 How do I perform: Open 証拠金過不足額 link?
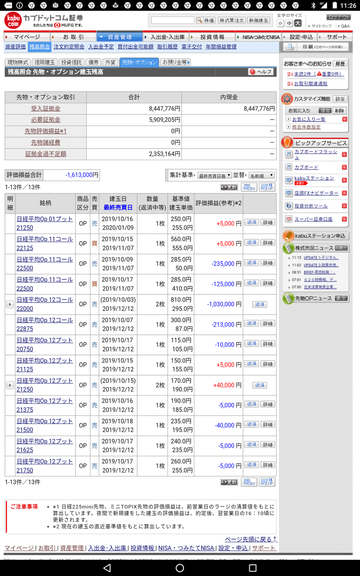46,154
